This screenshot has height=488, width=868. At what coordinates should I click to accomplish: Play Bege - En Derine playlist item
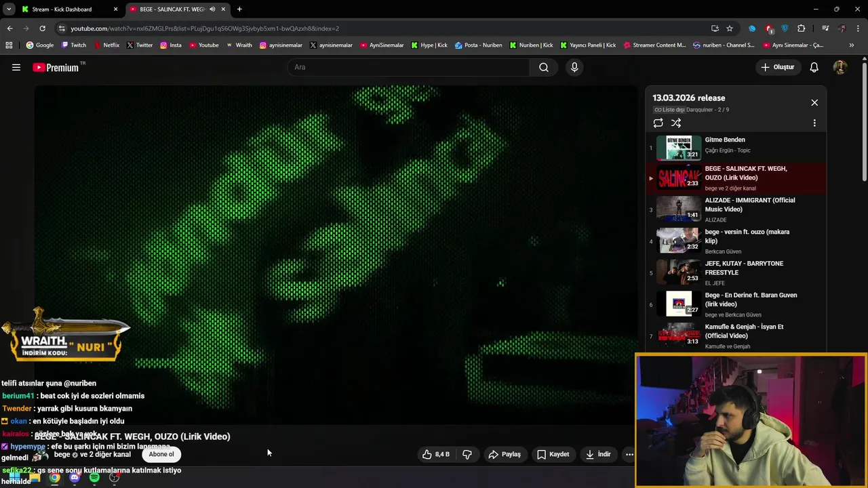736,304
